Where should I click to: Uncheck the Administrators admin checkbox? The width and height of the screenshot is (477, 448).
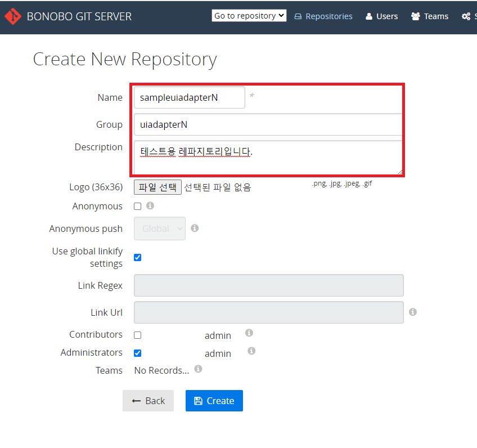point(138,353)
